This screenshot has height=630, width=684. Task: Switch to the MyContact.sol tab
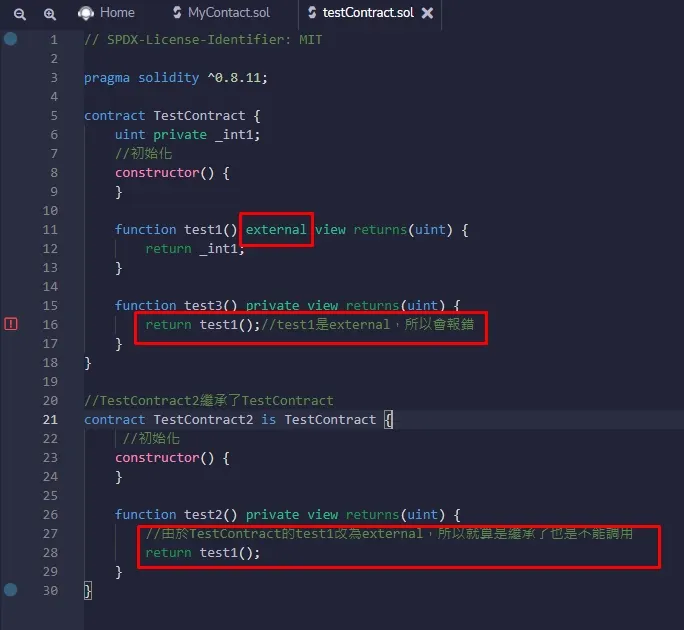tap(222, 13)
